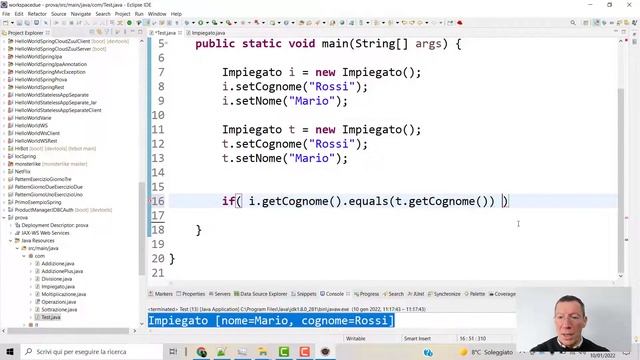Open the Coverage view tab
Image resolution: width=640 pixels, height=360 pixels.
tap(502, 294)
